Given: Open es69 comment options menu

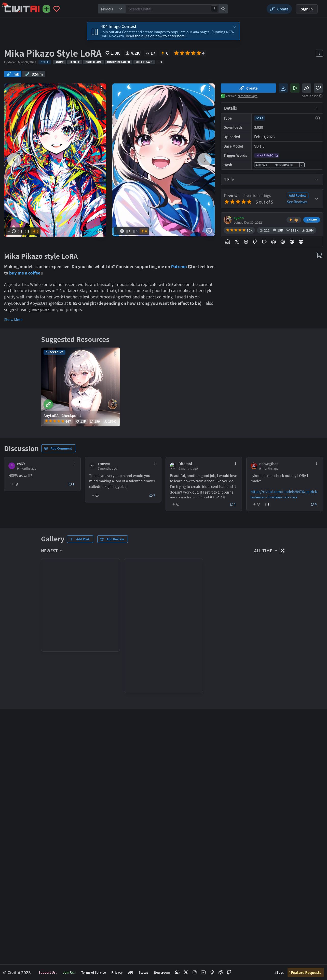Looking at the screenshot, I should coord(74,463).
